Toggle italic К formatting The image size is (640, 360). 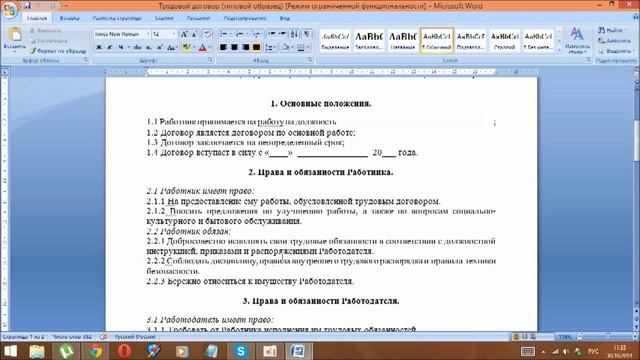point(109,48)
